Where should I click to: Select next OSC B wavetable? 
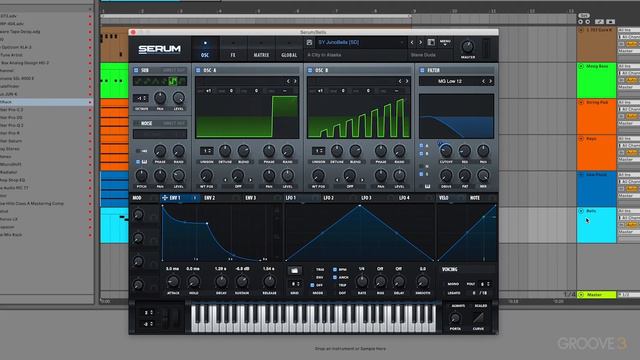pyautogui.click(x=407, y=81)
